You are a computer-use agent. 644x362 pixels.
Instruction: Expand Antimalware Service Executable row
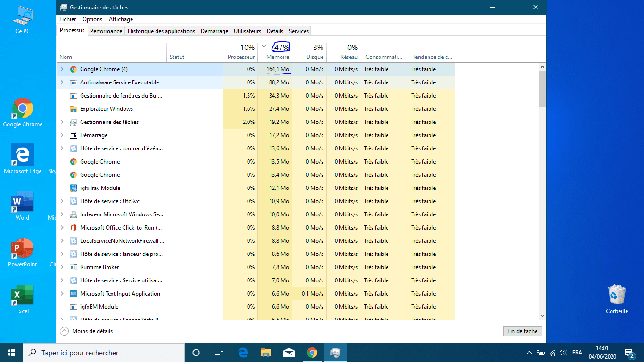62,82
